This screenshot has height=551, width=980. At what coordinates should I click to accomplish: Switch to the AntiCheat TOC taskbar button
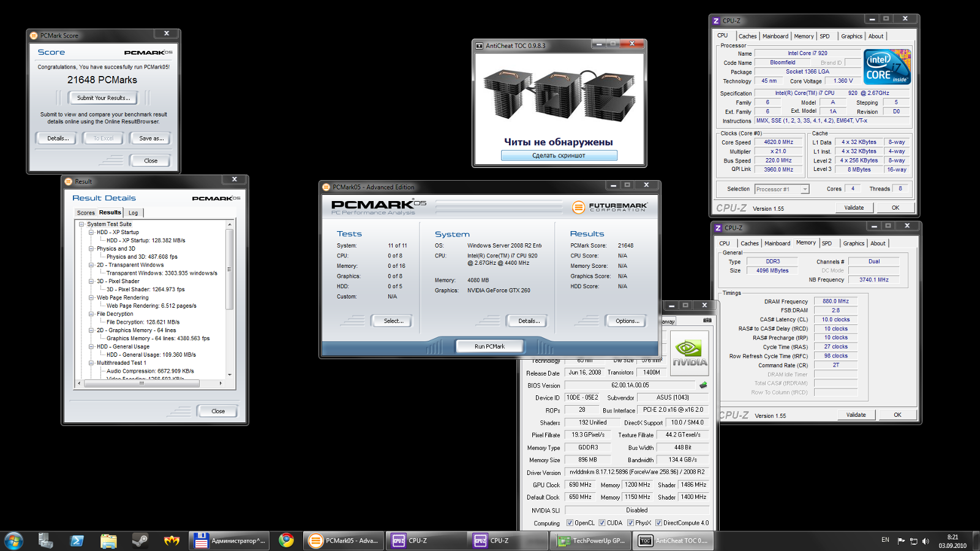coord(672,541)
